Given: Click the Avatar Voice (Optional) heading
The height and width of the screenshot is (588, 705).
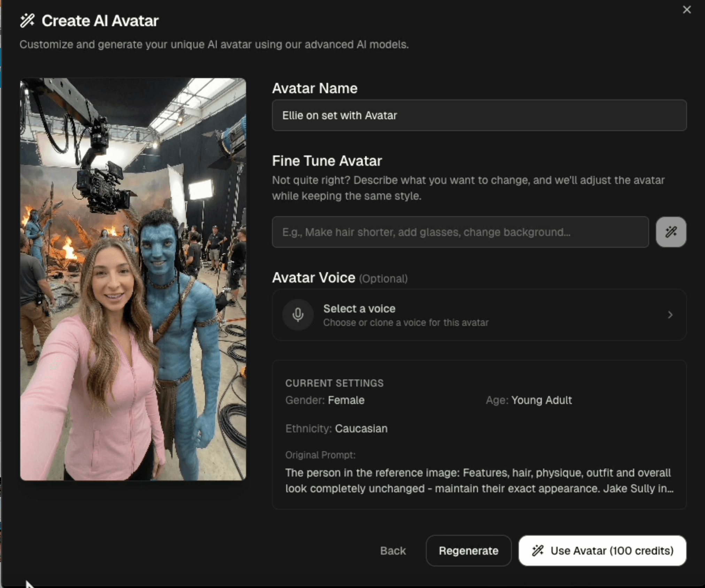Looking at the screenshot, I should (340, 278).
